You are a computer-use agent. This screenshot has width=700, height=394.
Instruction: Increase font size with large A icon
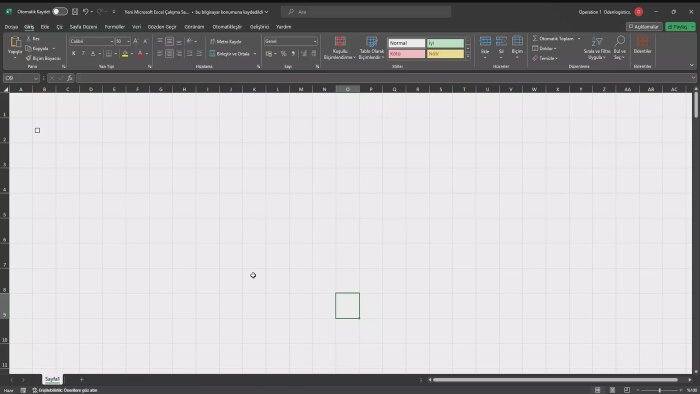(136, 41)
